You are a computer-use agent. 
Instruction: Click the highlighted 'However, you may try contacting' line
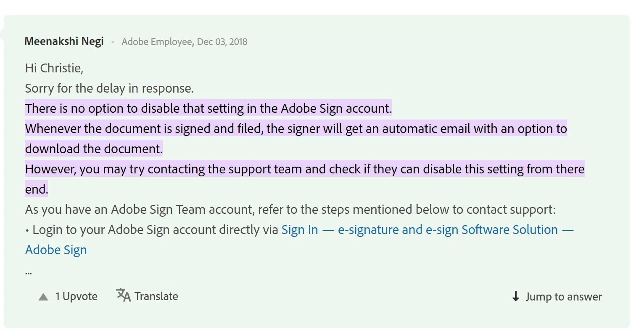coord(305,169)
